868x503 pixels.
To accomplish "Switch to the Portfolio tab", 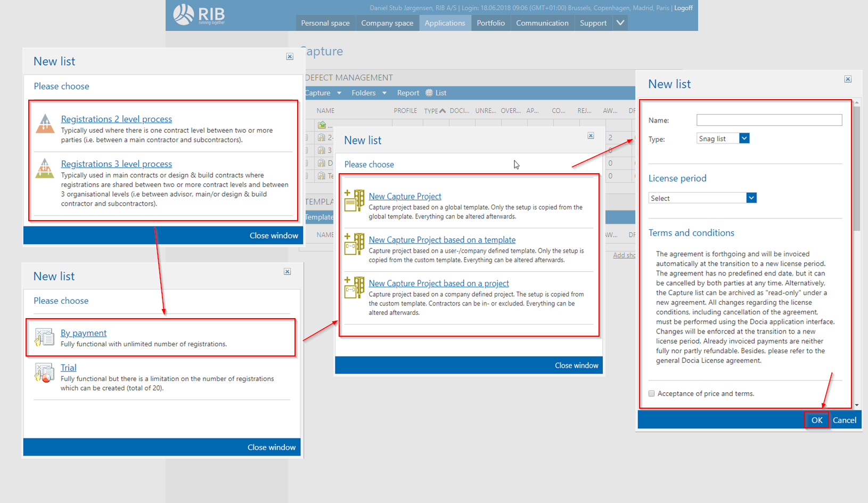I will [x=490, y=23].
